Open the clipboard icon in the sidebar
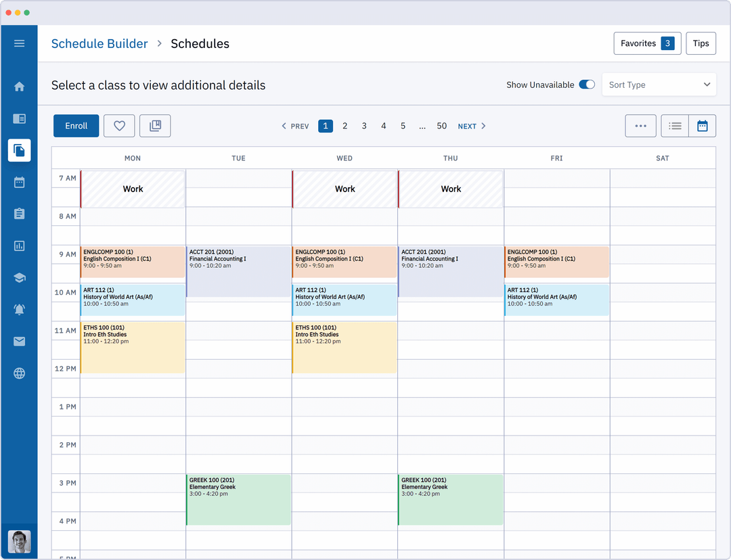 pos(19,214)
